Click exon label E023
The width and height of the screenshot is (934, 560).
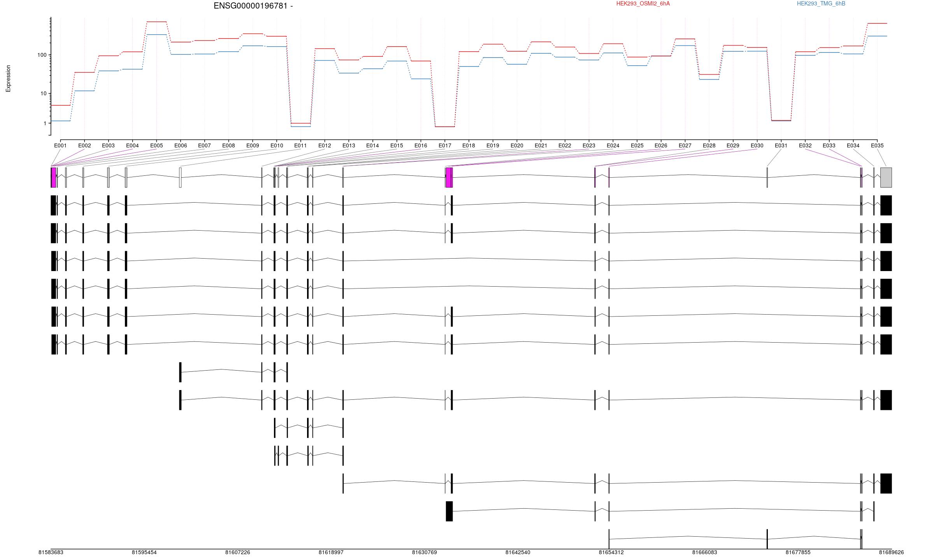589,146
